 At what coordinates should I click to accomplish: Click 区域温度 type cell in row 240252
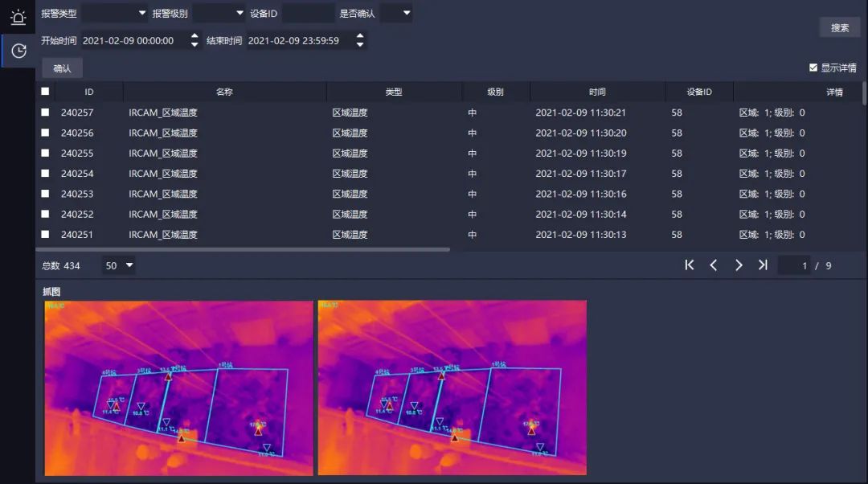350,214
